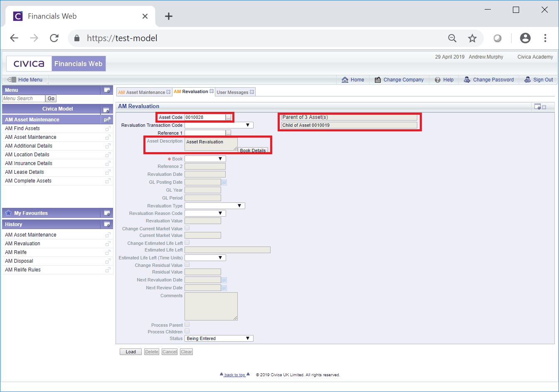
Task: Click the AM Revaluation panel popout icon
Action: [537, 107]
